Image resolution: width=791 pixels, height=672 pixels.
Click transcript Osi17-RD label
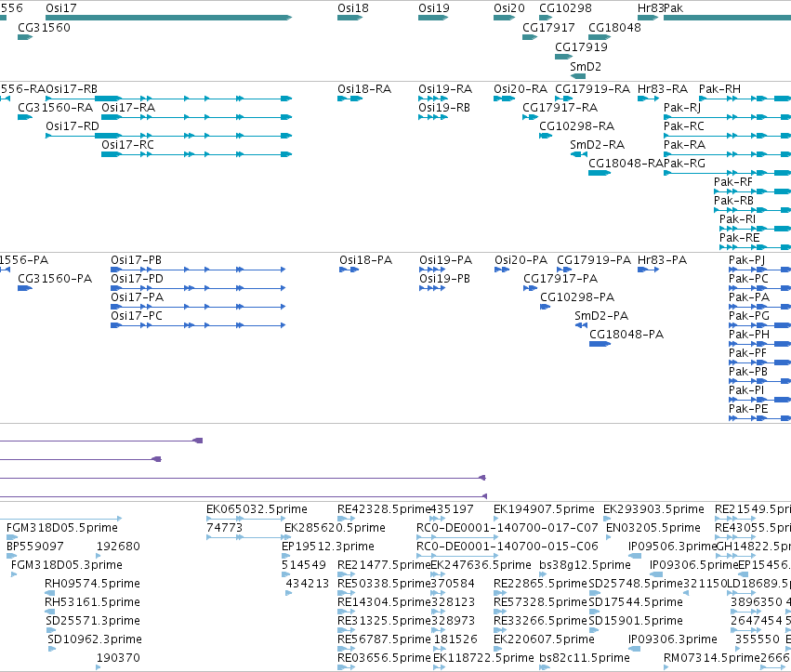(73, 126)
